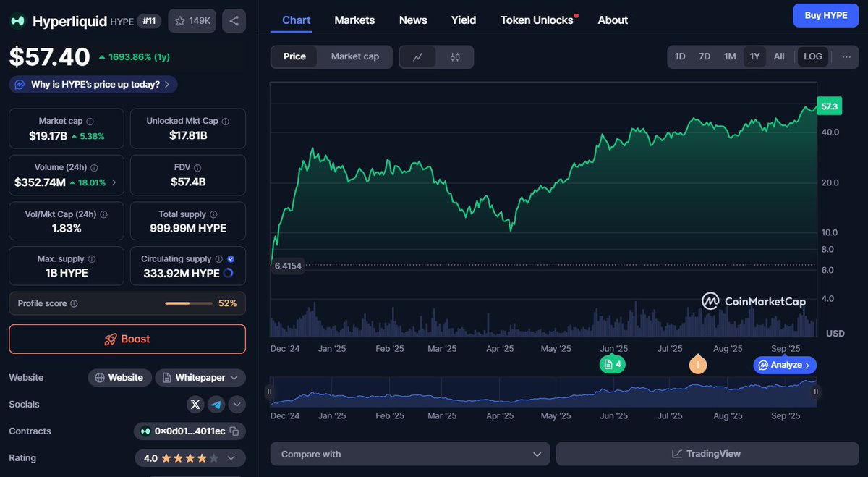868x477 pixels.
Task: Click the 57.3 current price label
Action: [829, 106]
